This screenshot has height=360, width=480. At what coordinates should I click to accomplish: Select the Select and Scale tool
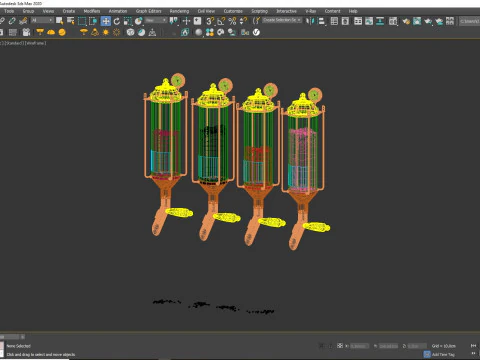tap(128, 21)
